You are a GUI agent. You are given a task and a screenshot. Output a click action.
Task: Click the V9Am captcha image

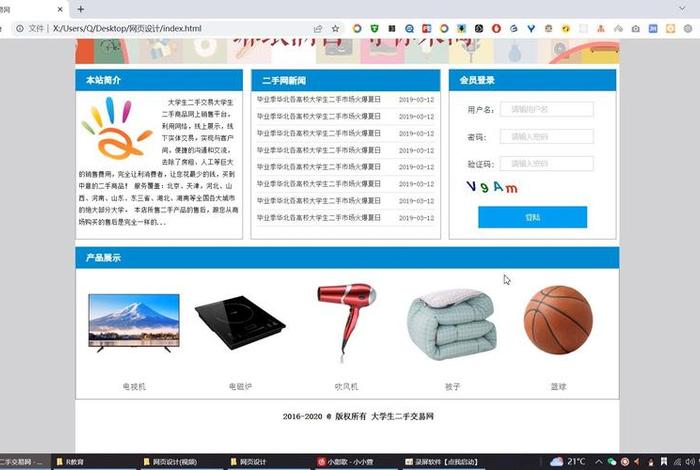tap(491, 187)
